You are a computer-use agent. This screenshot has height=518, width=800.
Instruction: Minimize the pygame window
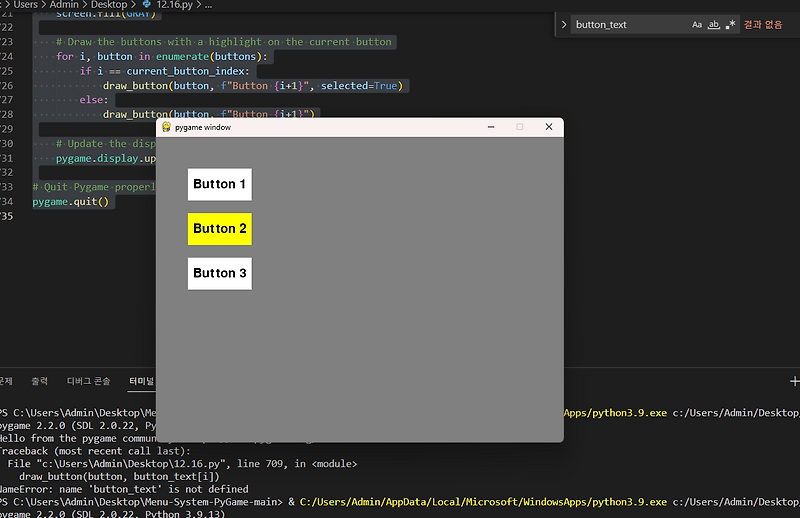pos(491,127)
